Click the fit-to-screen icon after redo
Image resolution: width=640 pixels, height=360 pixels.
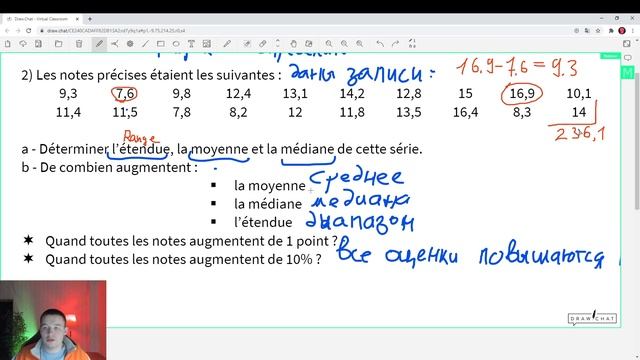coord(412,44)
